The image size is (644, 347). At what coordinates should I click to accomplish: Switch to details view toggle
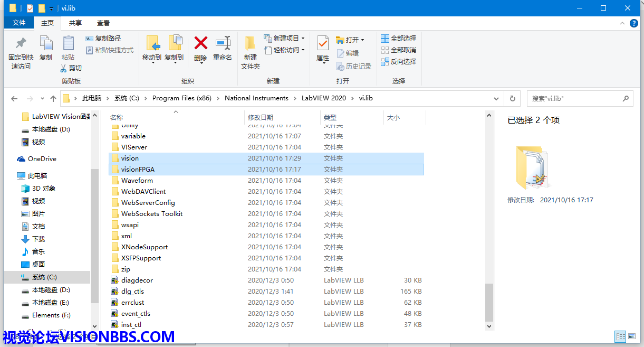coord(620,336)
